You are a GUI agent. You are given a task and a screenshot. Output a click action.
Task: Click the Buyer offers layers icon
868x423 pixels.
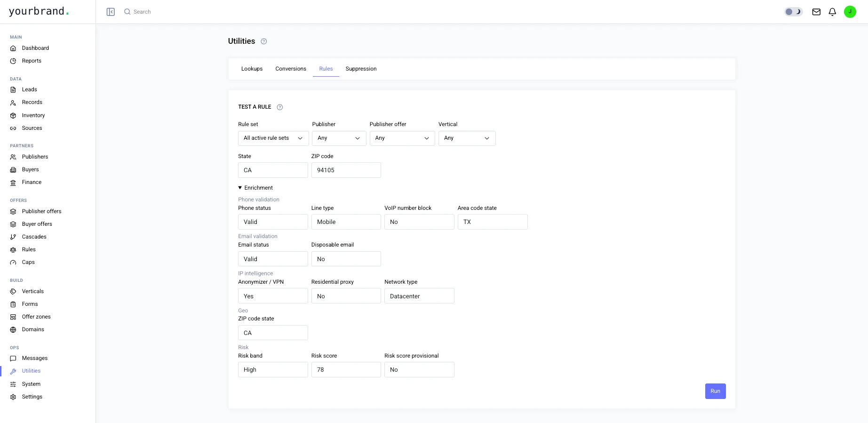(13, 224)
